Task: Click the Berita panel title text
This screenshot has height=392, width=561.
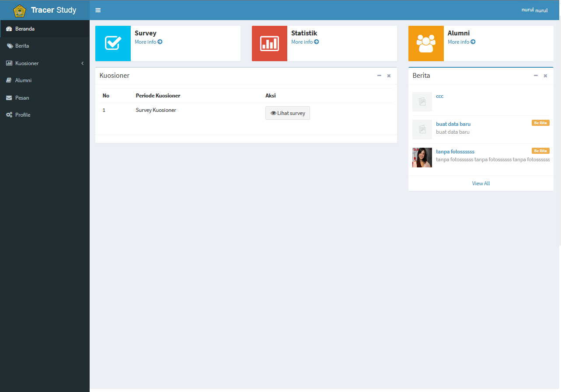Action: [x=421, y=76]
